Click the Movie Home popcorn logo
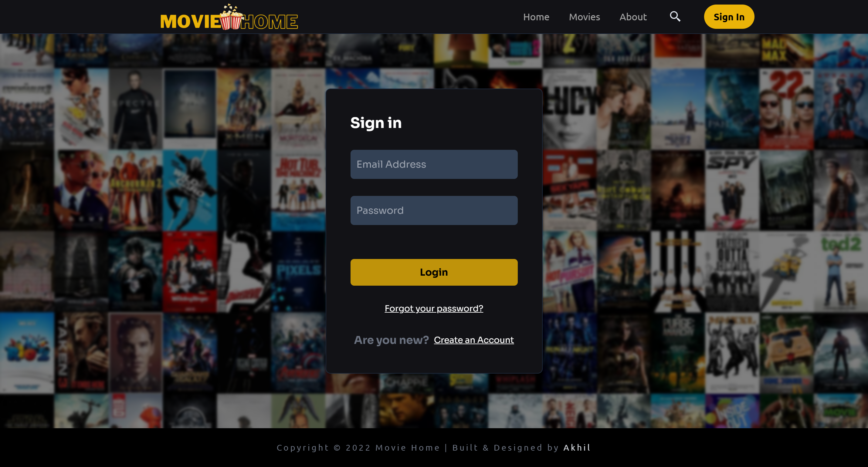This screenshot has width=868, height=467. click(229, 18)
